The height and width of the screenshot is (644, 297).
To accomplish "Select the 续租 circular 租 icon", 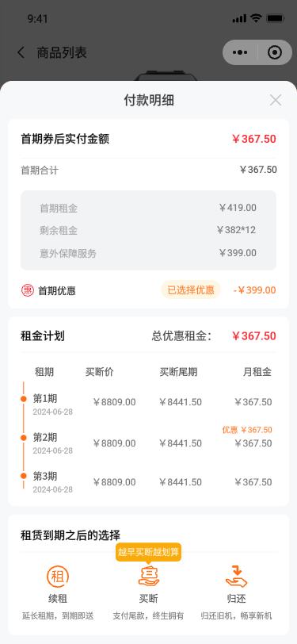I will pos(58,577).
